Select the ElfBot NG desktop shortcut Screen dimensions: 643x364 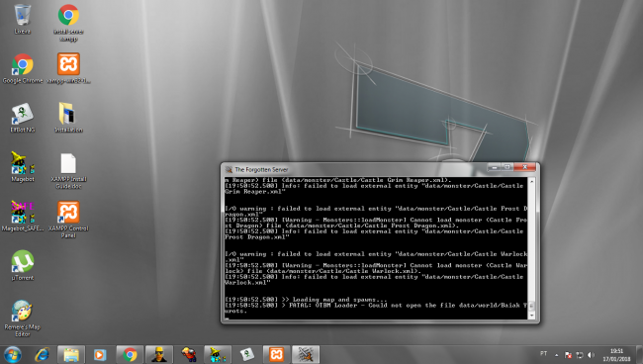tap(23, 118)
